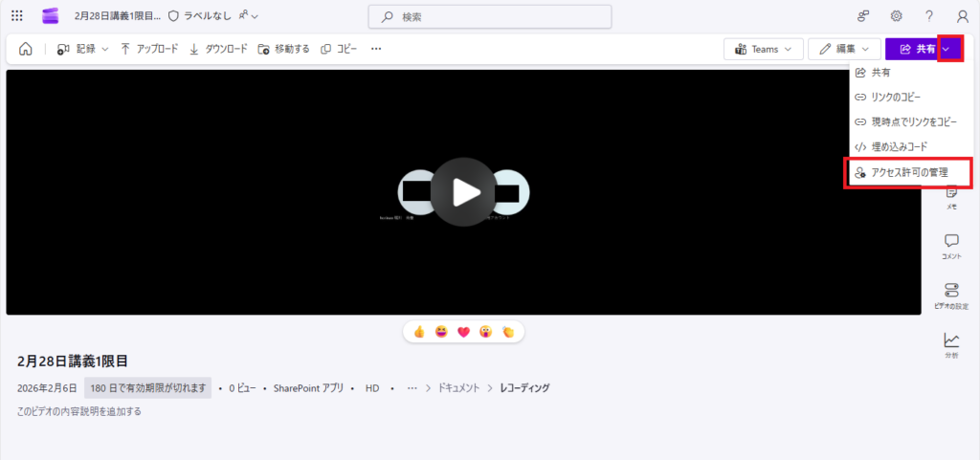
Task: Click the Stream logo icon
Action: coord(50,16)
